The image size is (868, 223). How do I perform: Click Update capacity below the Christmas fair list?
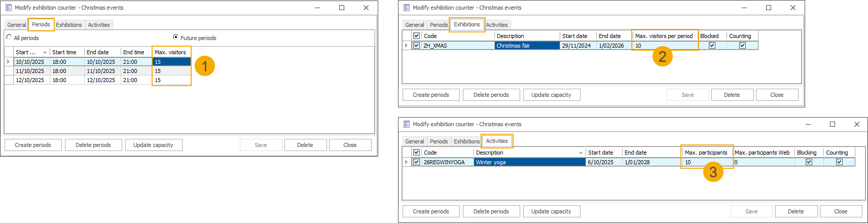coord(551,95)
